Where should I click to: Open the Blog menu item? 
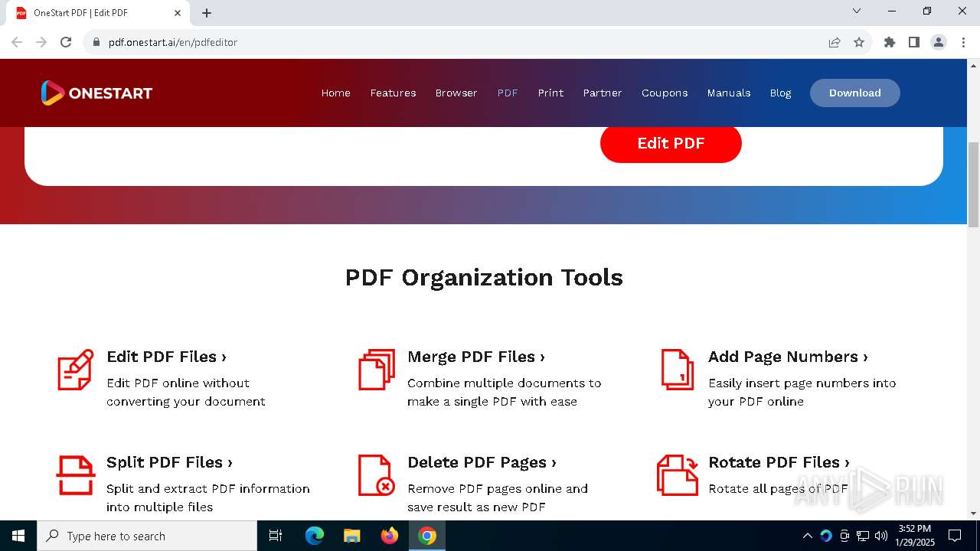click(781, 93)
